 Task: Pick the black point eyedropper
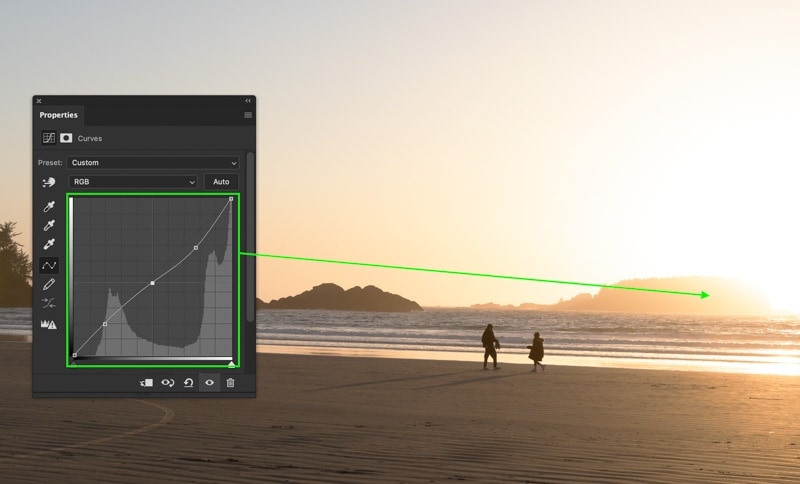coord(48,206)
